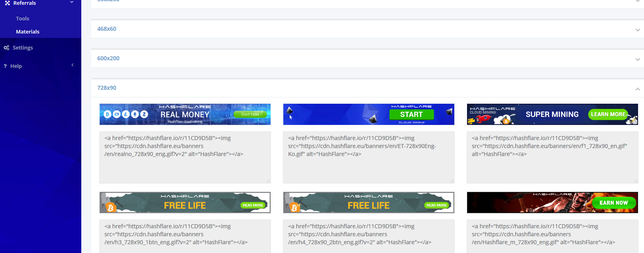Expand the 600x200 banner section
Image resolution: width=644 pixels, height=253 pixels.
pyautogui.click(x=367, y=59)
